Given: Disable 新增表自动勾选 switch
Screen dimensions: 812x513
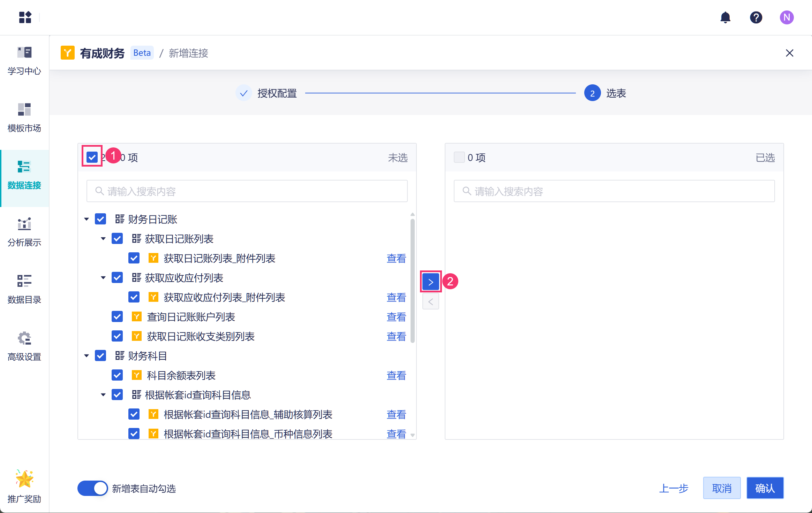Looking at the screenshot, I should click(x=93, y=488).
